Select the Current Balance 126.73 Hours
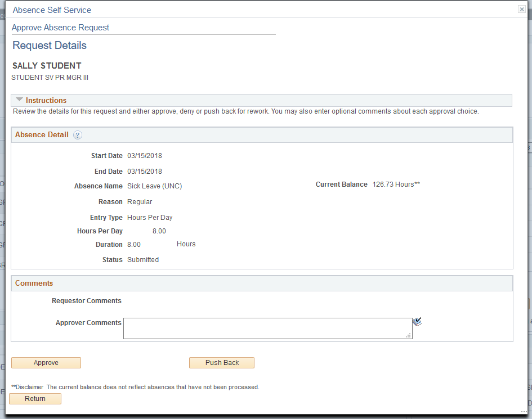This screenshot has width=532, height=419. click(x=396, y=184)
